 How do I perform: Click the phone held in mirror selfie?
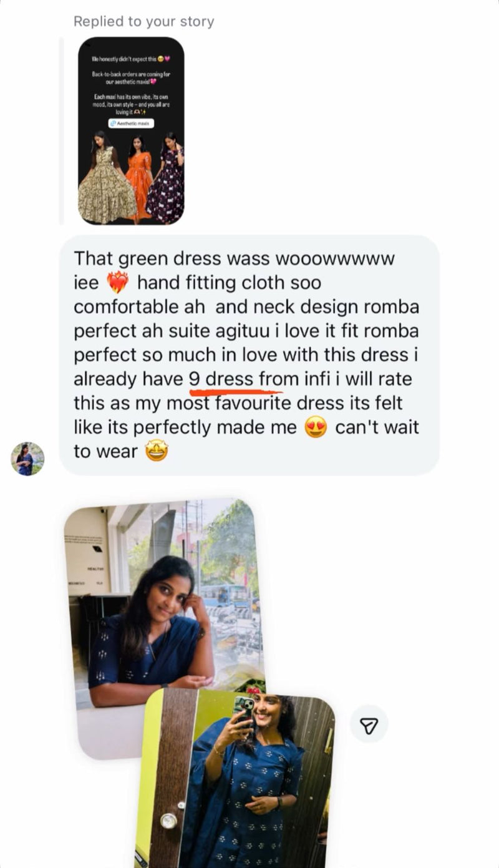tap(243, 709)
